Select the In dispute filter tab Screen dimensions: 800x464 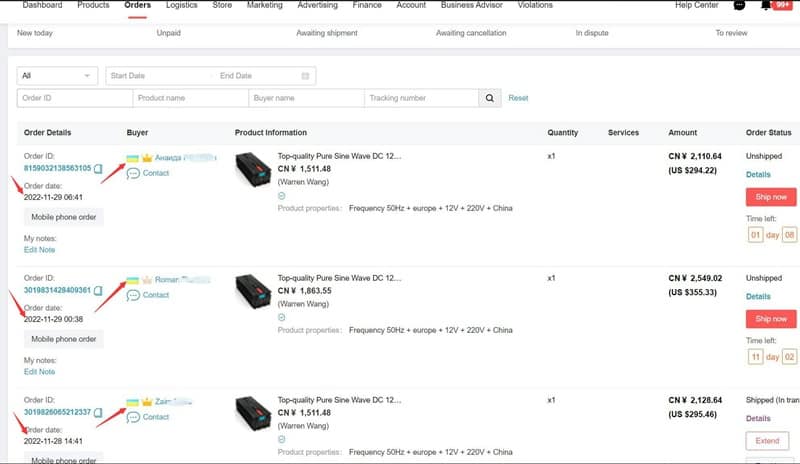592,33
